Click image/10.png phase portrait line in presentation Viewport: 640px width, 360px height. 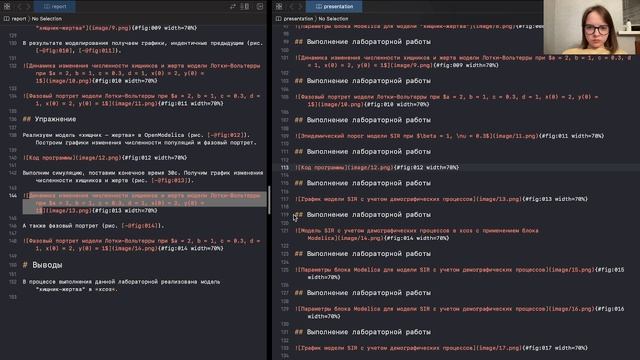point(447,100)
